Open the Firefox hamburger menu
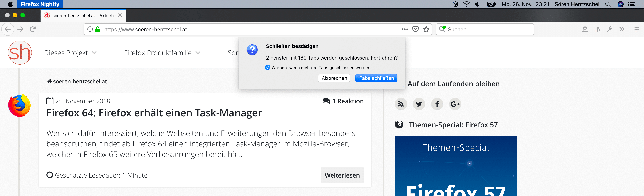 coord(637,29)
